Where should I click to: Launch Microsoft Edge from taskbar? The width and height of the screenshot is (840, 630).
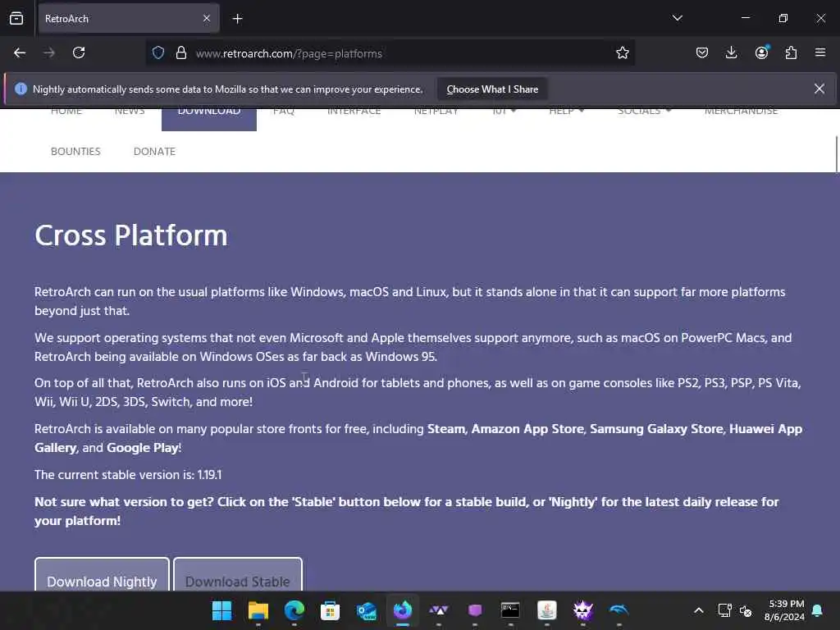(294, 610)
